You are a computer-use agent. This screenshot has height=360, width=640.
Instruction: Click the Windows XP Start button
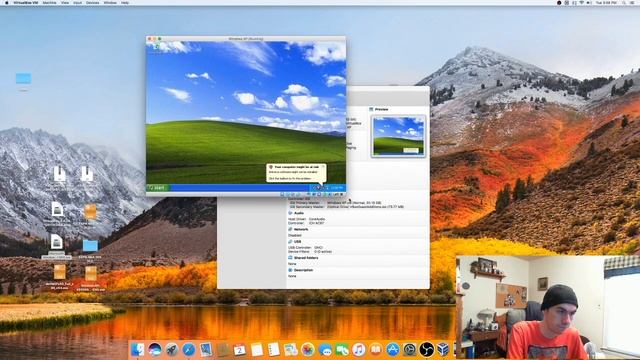[158, 188]
